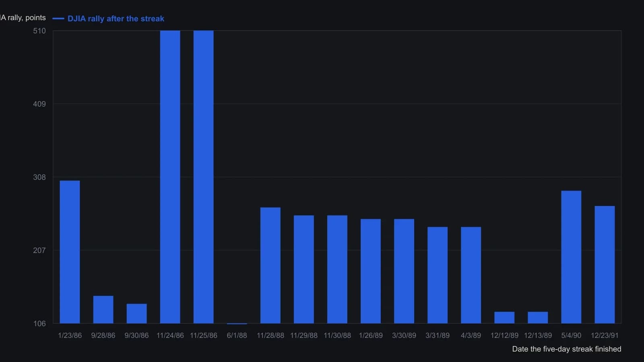Click the 11/29/88 axis date label

[303, 335]
